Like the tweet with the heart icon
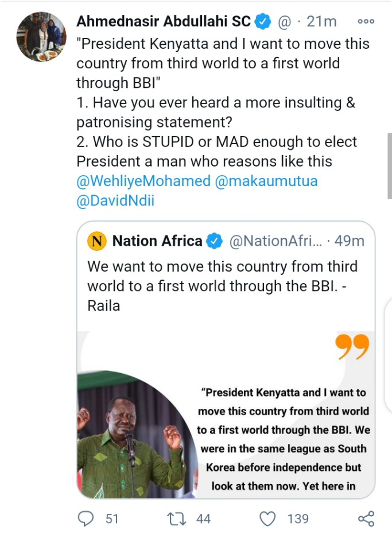Viewport: 392px width, 534px height. pyautogui.click(x=267, y=519)
